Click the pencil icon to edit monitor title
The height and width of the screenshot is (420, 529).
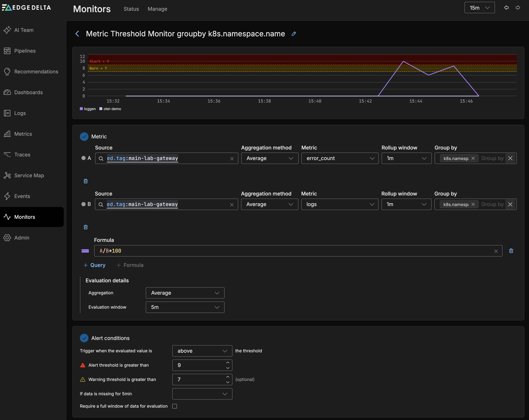(294, 34)
